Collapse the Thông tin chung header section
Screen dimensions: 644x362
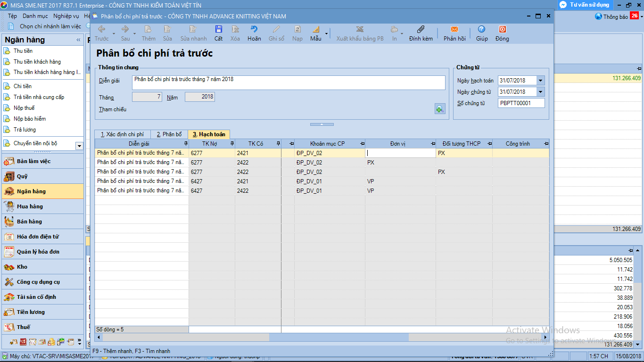click(322, 124)
